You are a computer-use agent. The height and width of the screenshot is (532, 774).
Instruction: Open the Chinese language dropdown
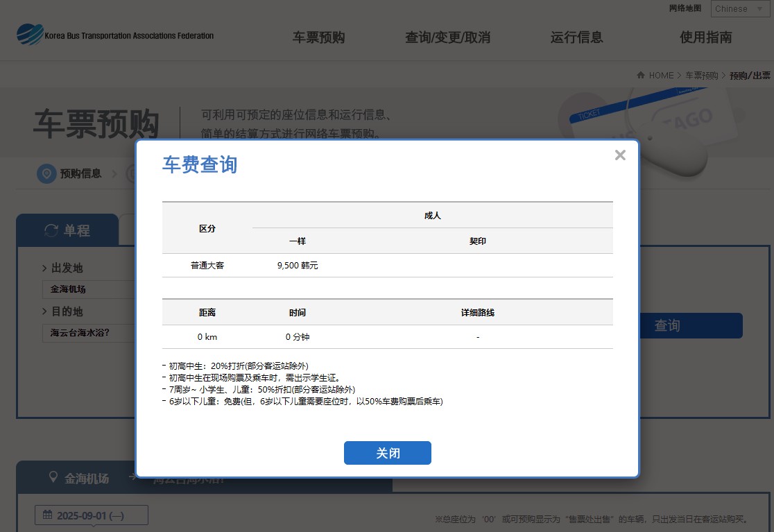(x=738, y=9)
